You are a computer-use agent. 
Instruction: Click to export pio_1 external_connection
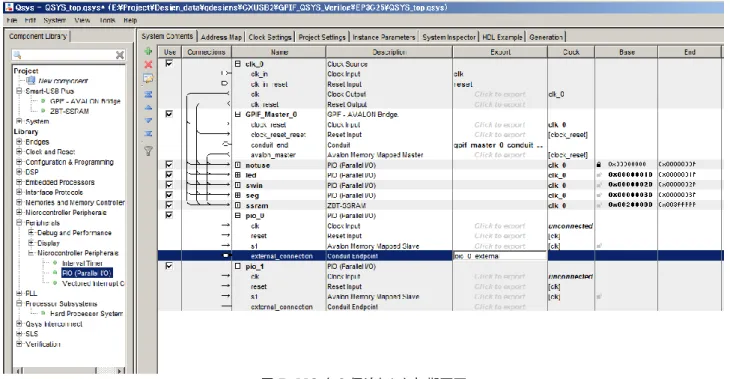click(500, 307)
